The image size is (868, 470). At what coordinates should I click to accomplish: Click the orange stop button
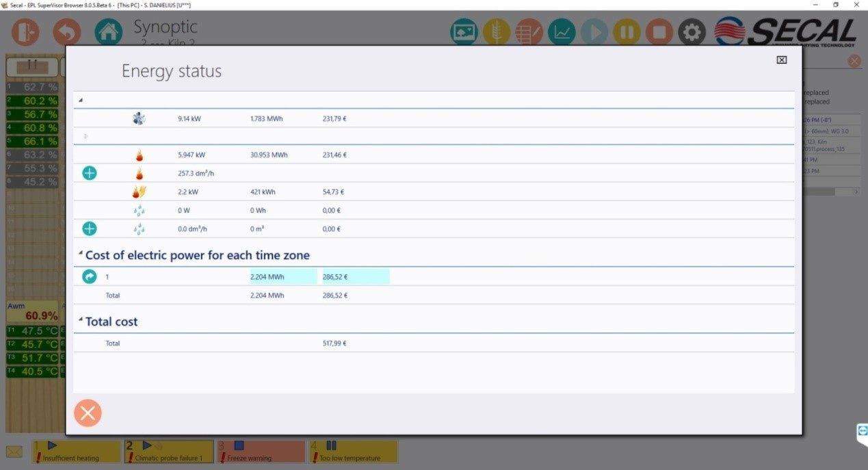[x=659, y=32]
